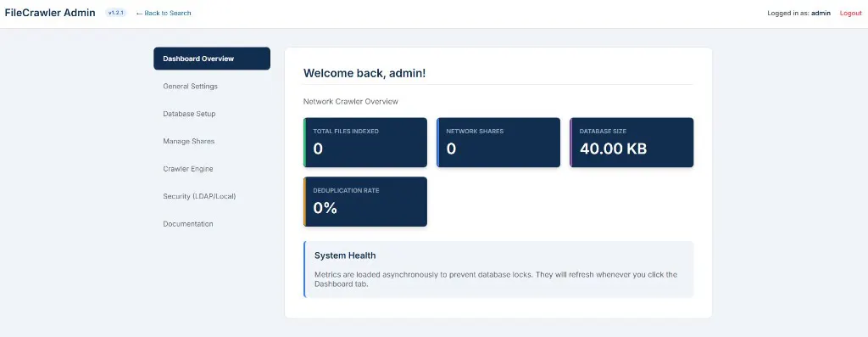Click the Network Crawler Overview label

350,101
